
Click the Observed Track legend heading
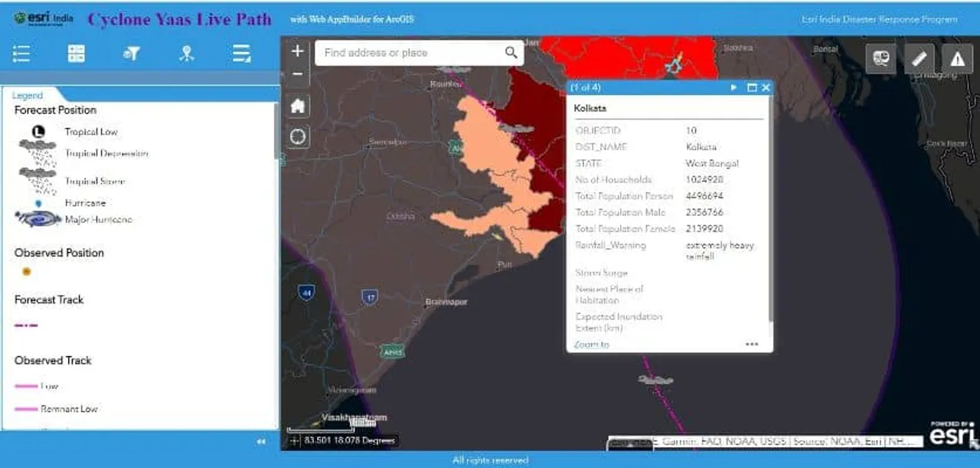pyautogui.click(x=53, y=360)
